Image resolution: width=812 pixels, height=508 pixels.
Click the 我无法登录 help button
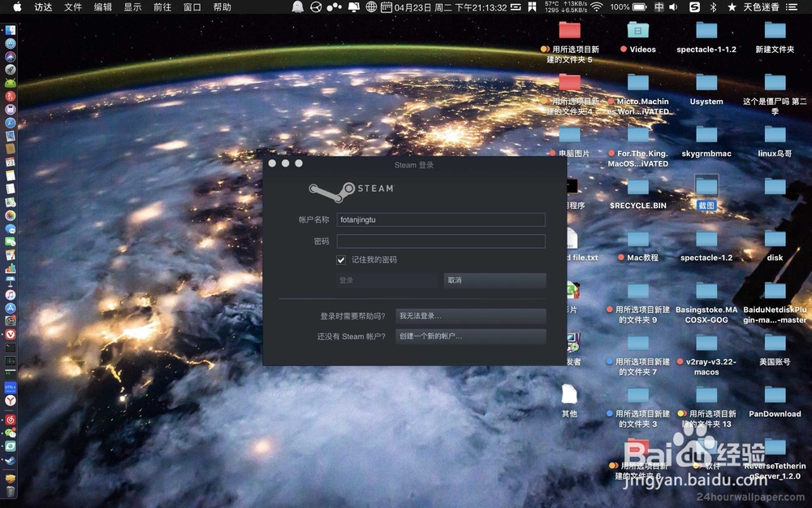tap(471, 316)
